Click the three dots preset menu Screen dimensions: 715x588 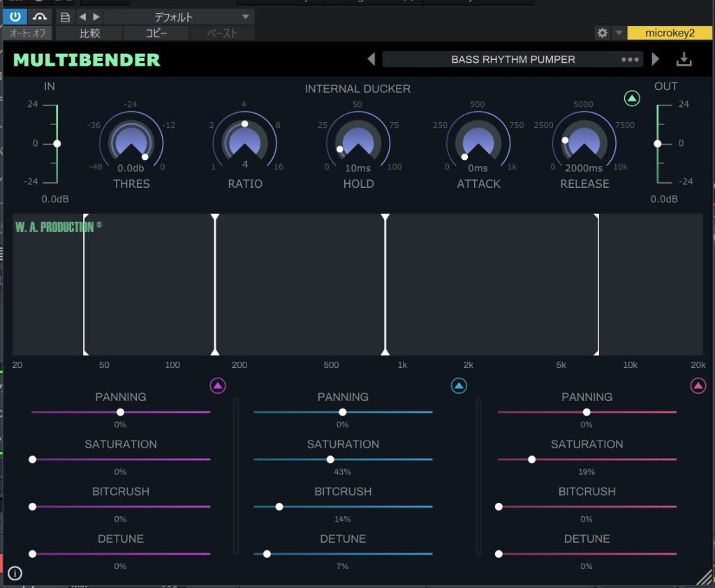[x=630, y=59]
